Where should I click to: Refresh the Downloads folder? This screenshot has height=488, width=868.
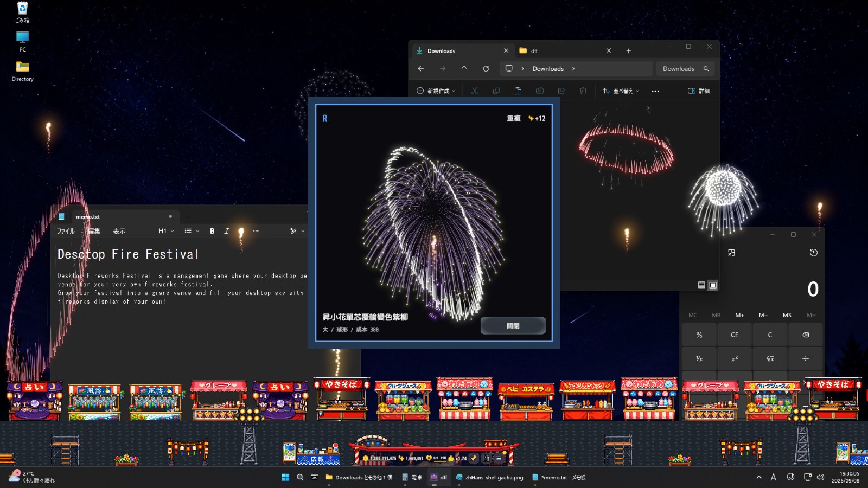coord(486,69)
